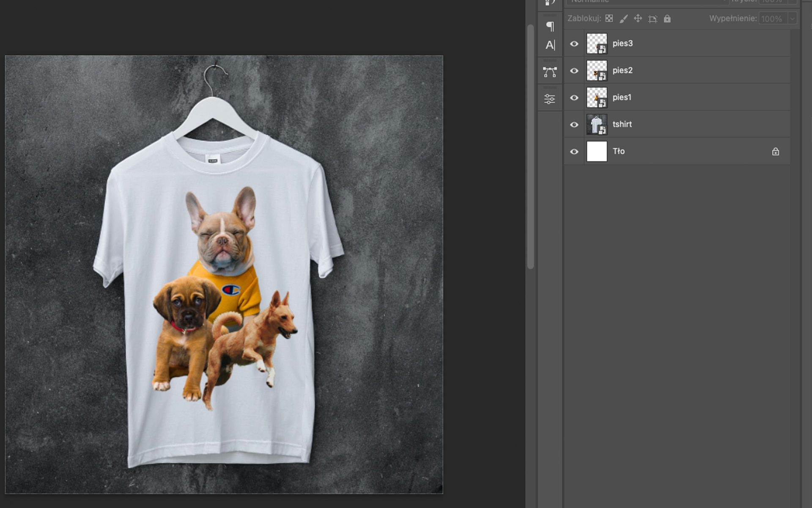Click the pies3 layer thumbnail
Screen dimensions: 812x508
coord(597,44)
